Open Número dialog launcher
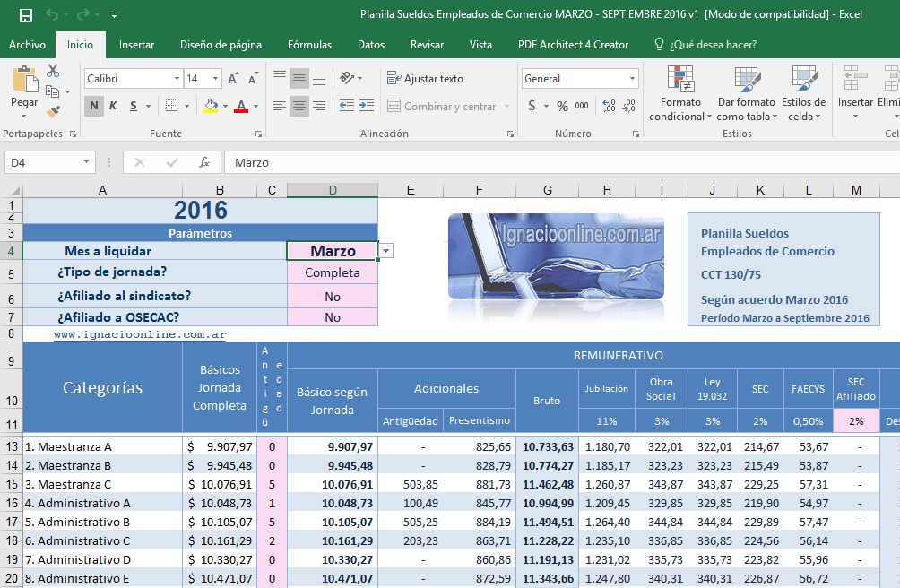Viewport: 900px width, 588px height. [636, 134]
